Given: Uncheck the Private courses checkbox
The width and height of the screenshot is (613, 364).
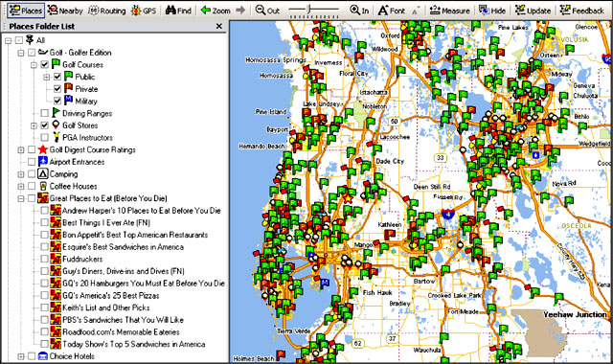Looking at the screenshot, I should [x=57, y=89].
